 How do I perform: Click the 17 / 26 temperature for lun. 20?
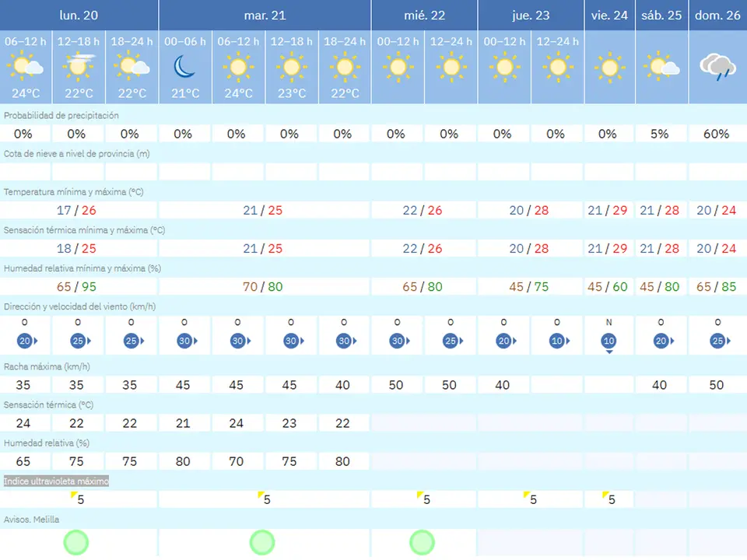pos(76,210)
